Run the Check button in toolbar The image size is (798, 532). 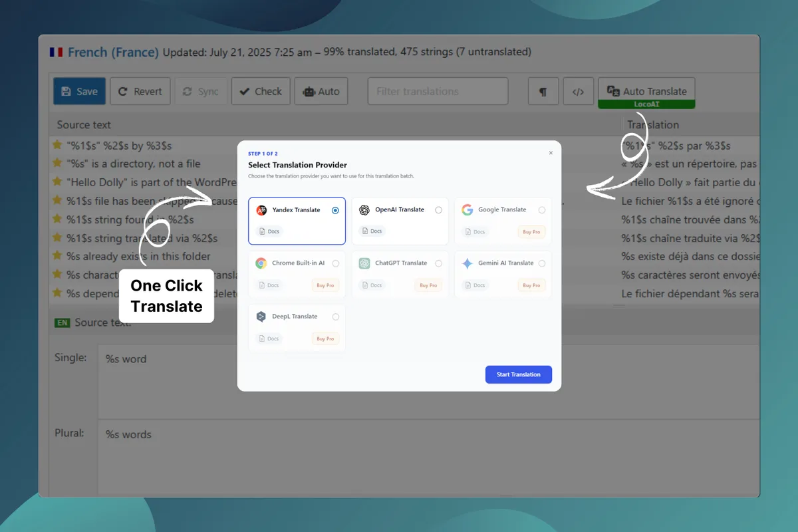[x=261, y=91]
